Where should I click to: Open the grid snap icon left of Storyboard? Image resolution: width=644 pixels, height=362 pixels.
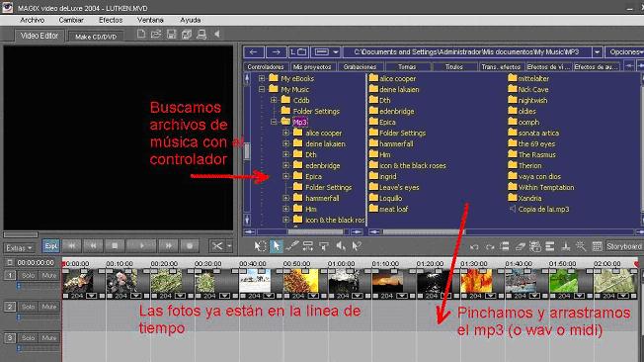(x=597, y=246)
